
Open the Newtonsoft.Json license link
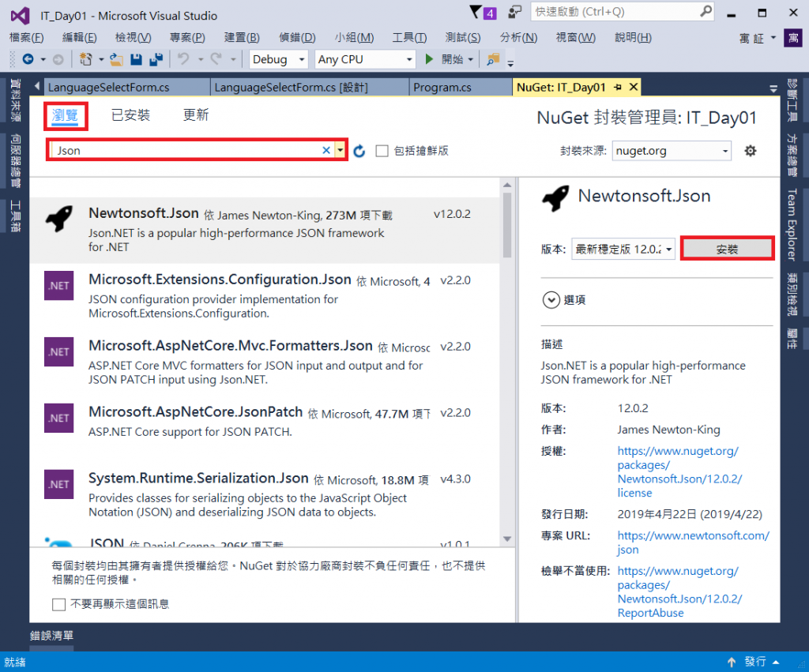point(679,472)
